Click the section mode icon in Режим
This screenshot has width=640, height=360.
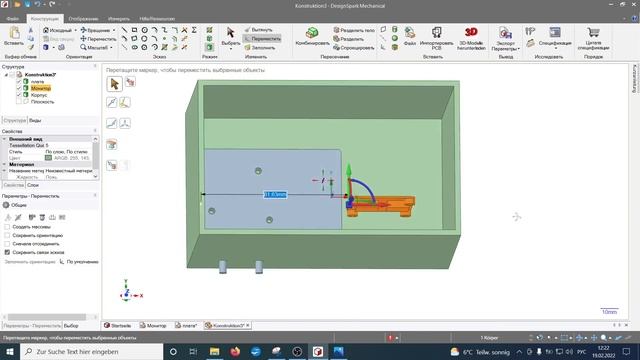(x=209, y=39)
